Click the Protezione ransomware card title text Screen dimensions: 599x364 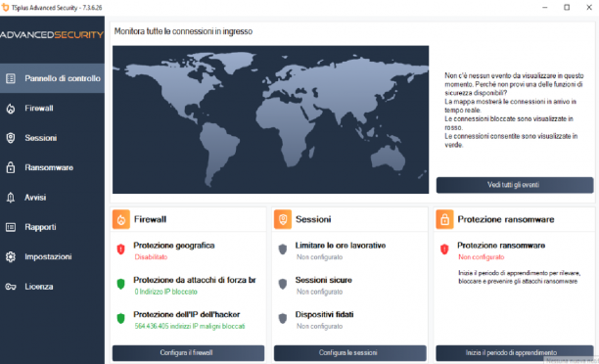tap(506, 219)
